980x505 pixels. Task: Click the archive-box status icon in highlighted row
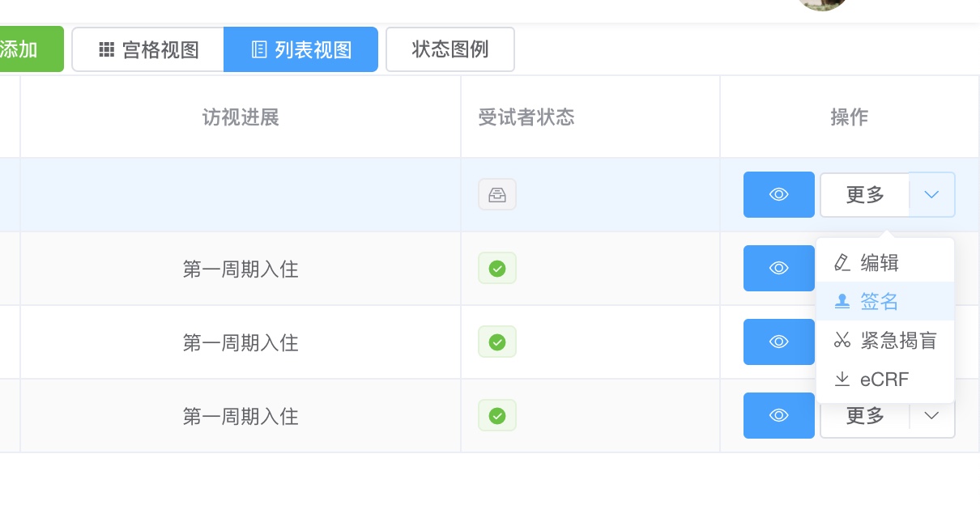(497, 194)
